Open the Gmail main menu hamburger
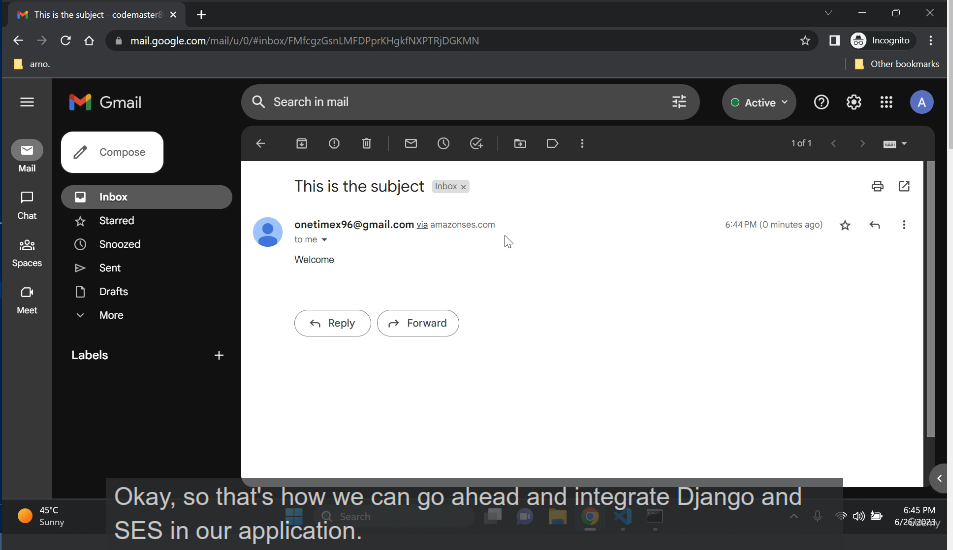Image resolution: width=953 pixels, height=550 pixels. pos(27,102)
